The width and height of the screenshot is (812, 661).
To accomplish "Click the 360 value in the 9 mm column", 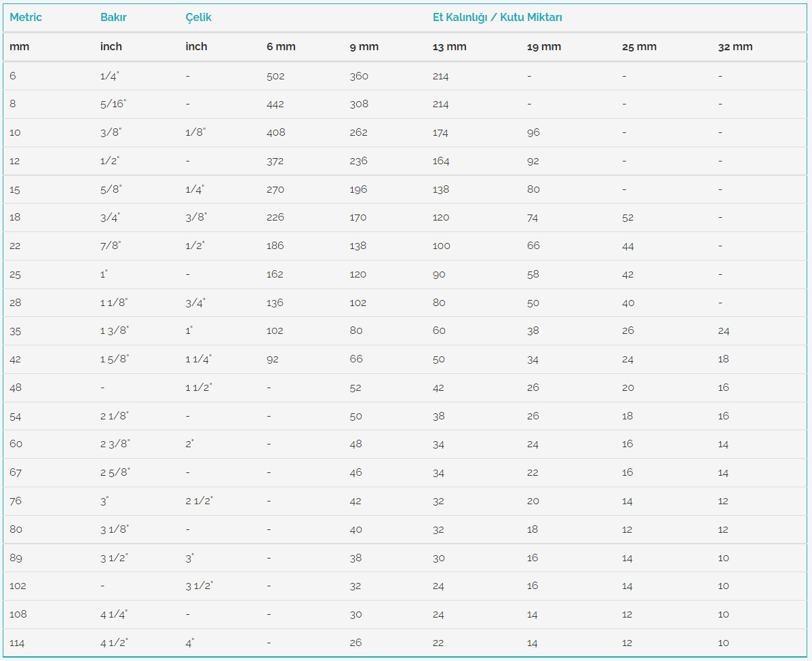I will 359,76.
